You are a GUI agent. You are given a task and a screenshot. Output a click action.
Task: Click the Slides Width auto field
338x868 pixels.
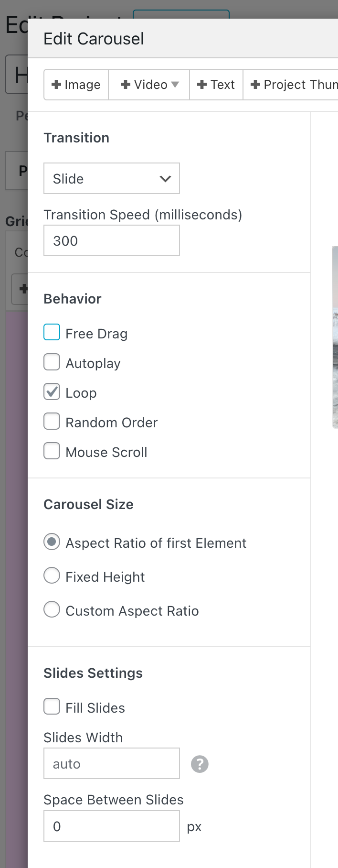point(111,763)
